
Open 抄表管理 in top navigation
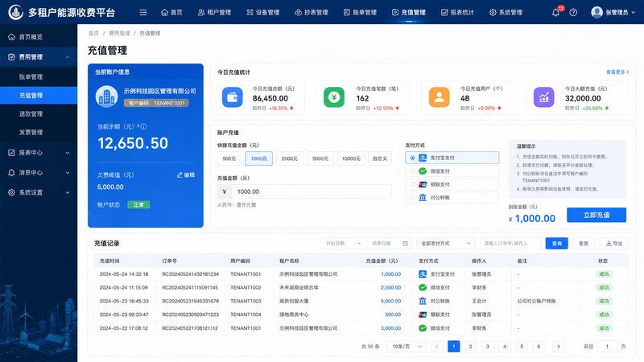click(312, 12)
